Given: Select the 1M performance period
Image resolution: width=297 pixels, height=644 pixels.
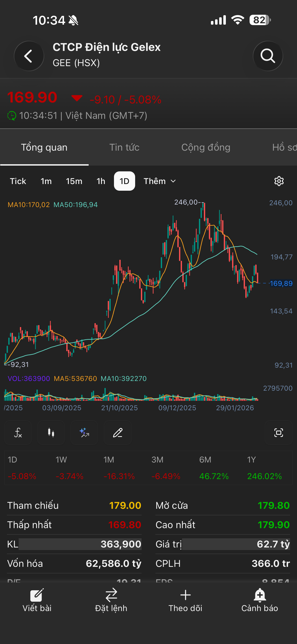Looking at the screenshot, I should (109, 460).
